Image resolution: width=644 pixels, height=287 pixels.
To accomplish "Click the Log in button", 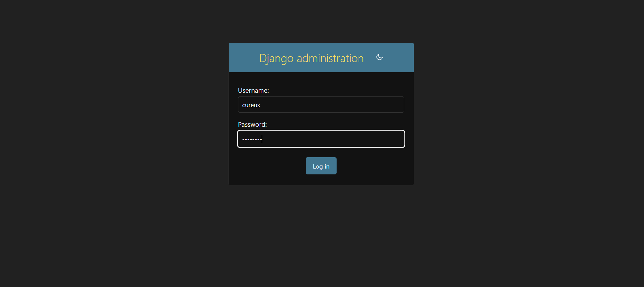I will 321,166.
